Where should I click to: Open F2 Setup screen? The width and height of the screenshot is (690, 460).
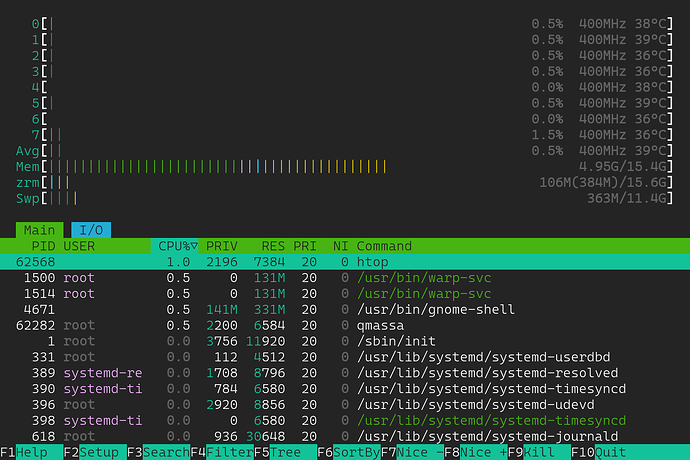(x=95, y=452)
